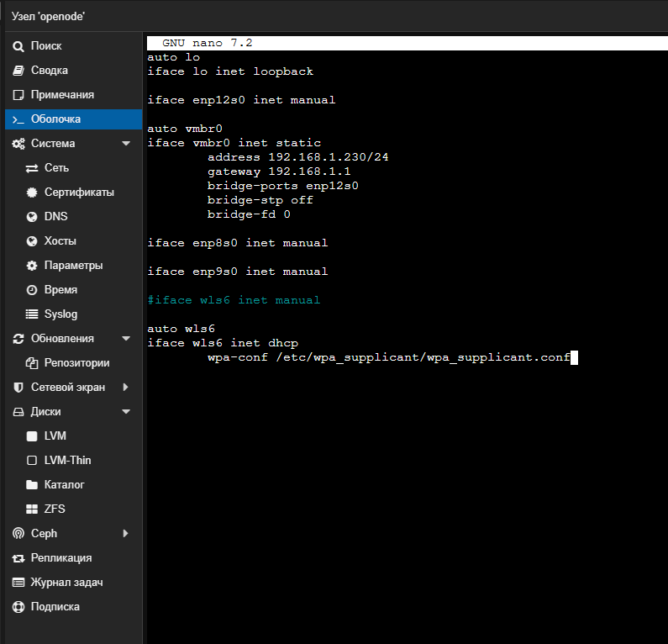Click the commented '#iface wls6 inet manual' line
This screenshot has width=668, height=644.
tap(234, 300)
